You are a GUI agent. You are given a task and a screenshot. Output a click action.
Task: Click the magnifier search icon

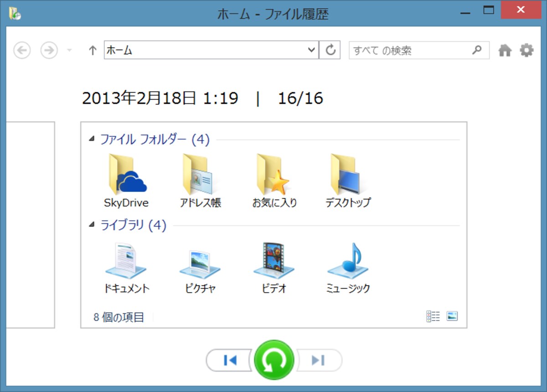(477, 50)
